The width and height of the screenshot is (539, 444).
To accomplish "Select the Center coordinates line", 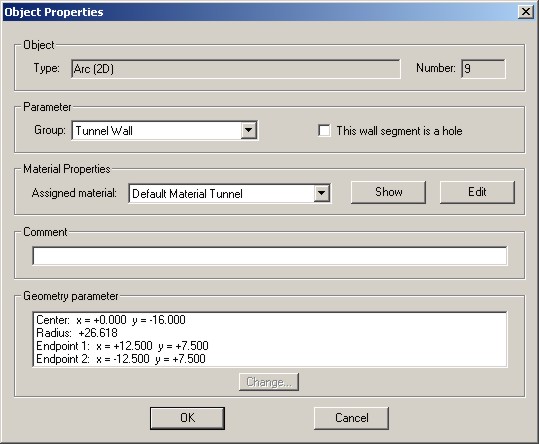I will (111, 320).
